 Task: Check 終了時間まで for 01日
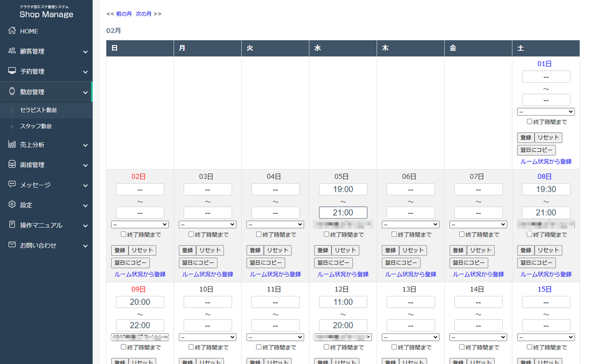click(x=529, y=121)
